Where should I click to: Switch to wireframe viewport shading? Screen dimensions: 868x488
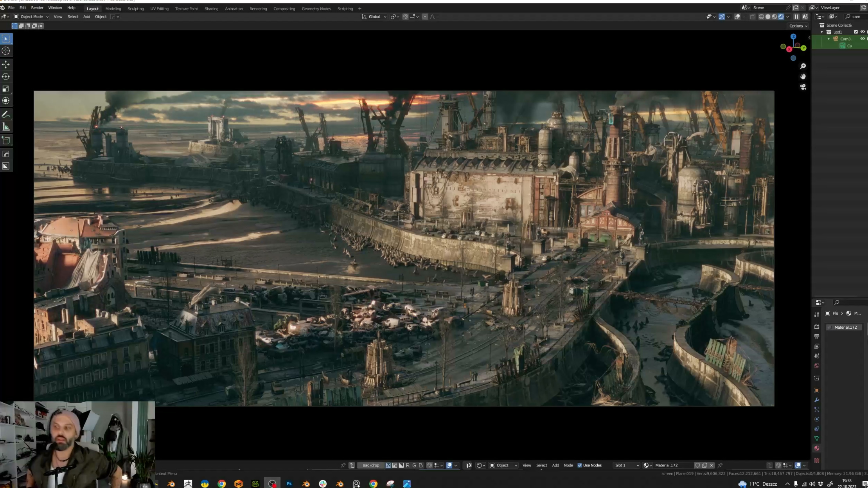[761, 17]
